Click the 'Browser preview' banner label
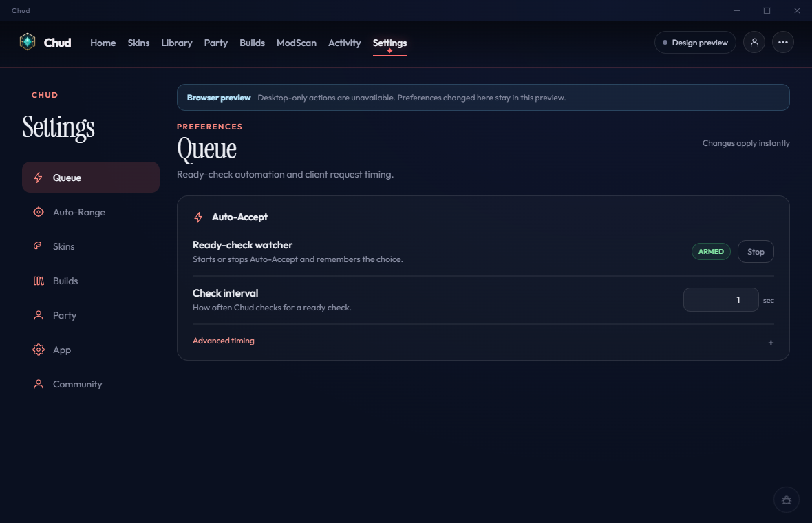This screenshot has height=523, width=812. point(219,98)
